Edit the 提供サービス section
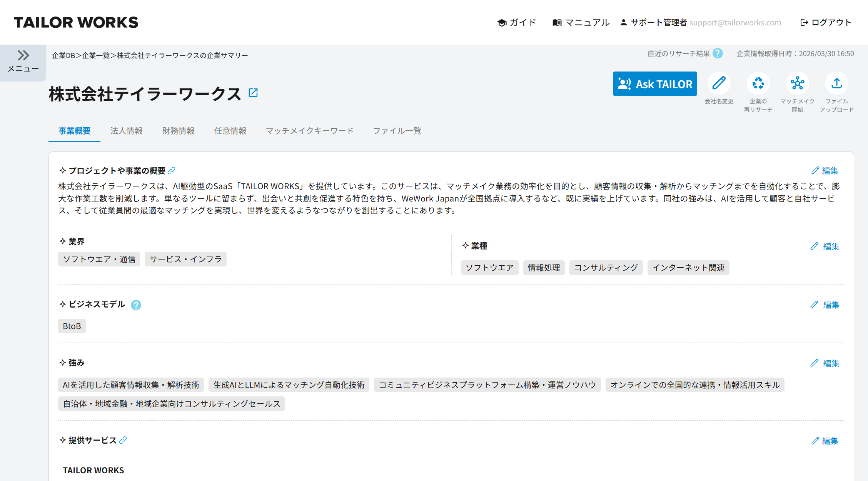868x481 pixels. coord(825,441)
